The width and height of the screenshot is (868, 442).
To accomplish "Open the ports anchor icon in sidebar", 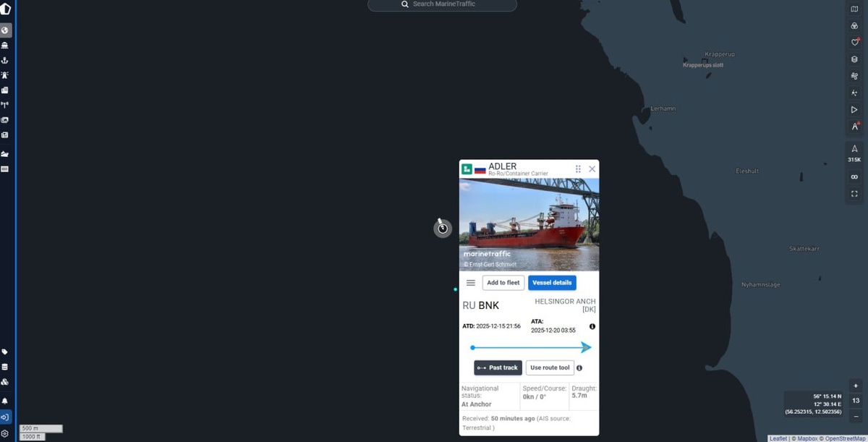I will [x=5, y=60].
